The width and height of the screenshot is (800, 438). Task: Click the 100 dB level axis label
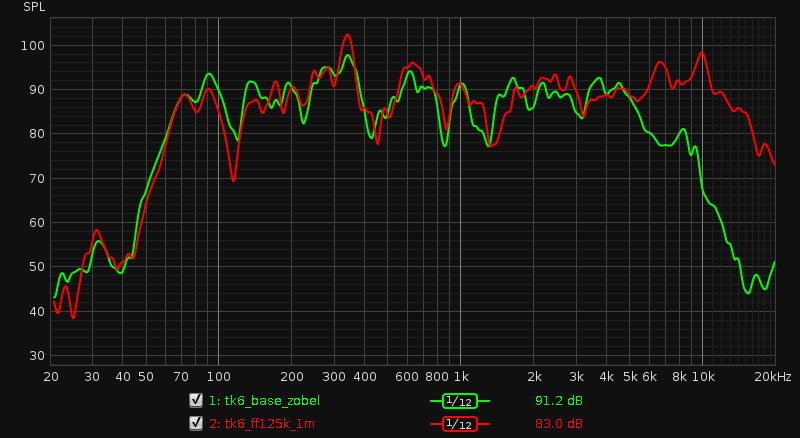coord(33,46)
